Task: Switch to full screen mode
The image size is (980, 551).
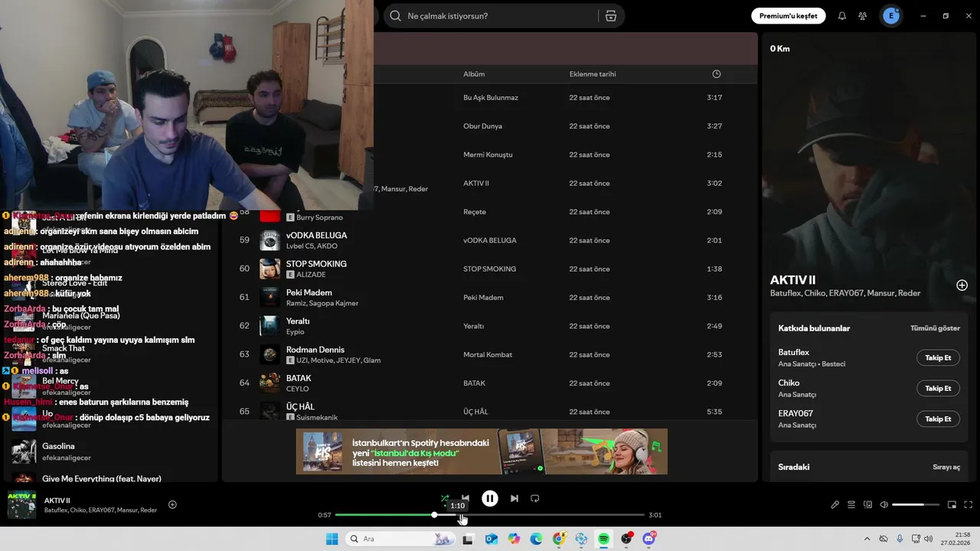Action: click(x=969, y=504)
